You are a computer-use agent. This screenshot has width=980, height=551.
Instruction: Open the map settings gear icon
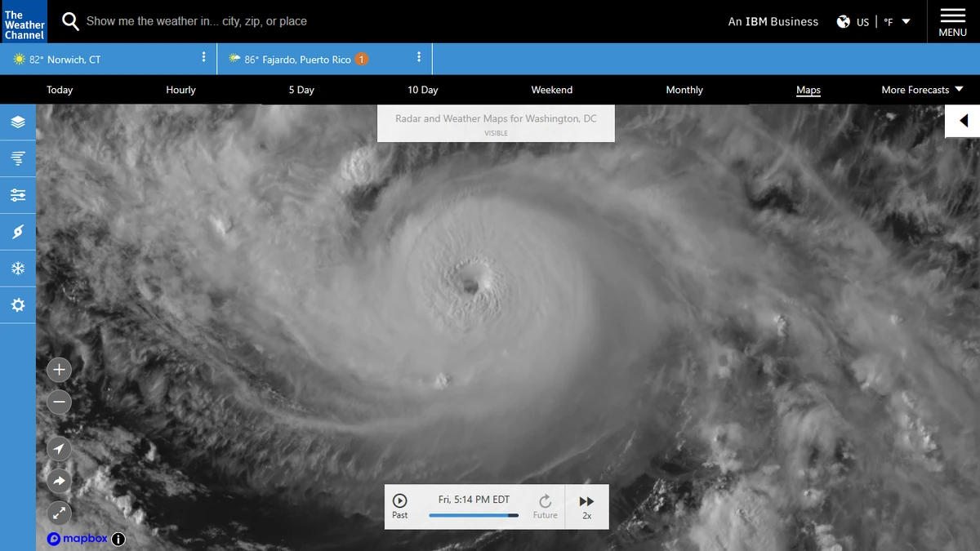(17, 304)
